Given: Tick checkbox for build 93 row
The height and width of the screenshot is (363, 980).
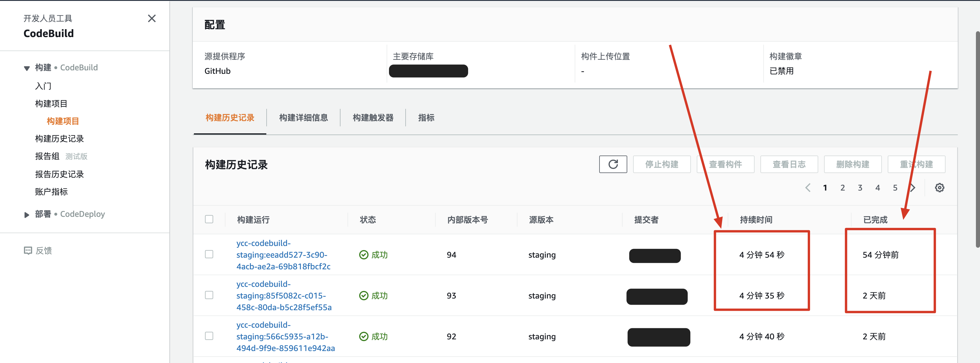Looking at the screenshot, I should [x=209, y=295].
